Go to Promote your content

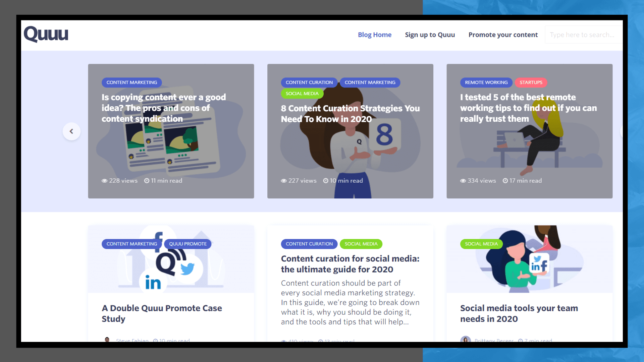pyautogui.click(x=503, y=35)
